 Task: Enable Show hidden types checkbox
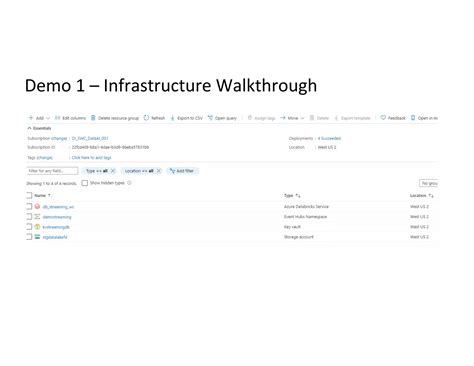(85, 183)
